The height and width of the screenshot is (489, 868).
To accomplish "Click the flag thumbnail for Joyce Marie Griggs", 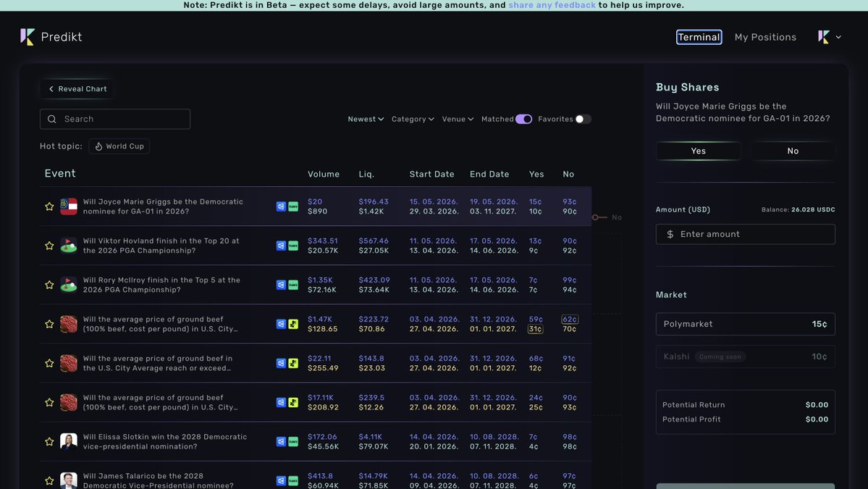I will coord(69,206).
